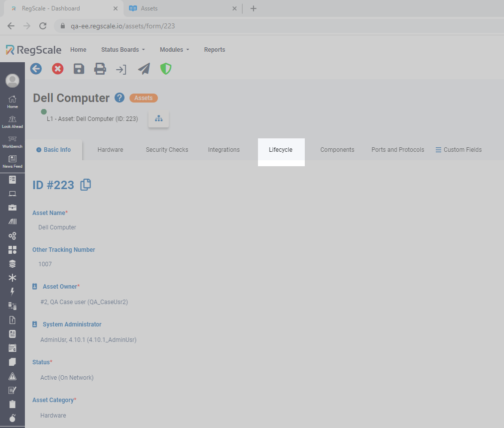The width and height of the screenshot is (504, 428).
Task: Click the export arrow-to-bracket toolbar icon
Action: [x=121, y=69]
